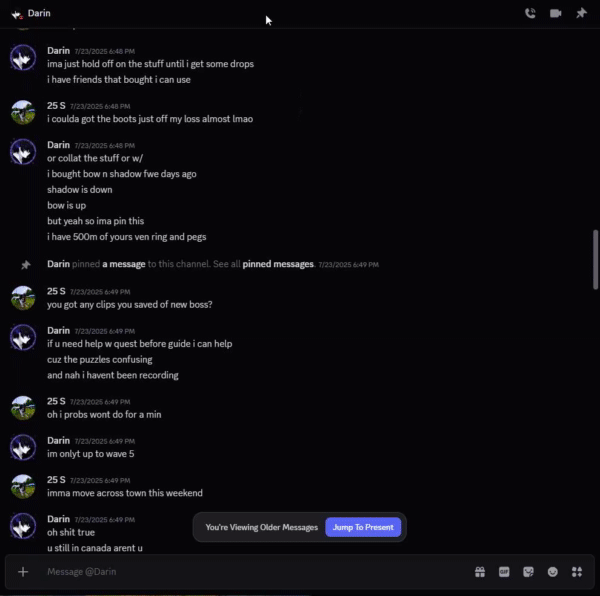This screenshot has width=600, height=596.
Task: Click the chat scrollbar thumb
Action: point(596,260)
